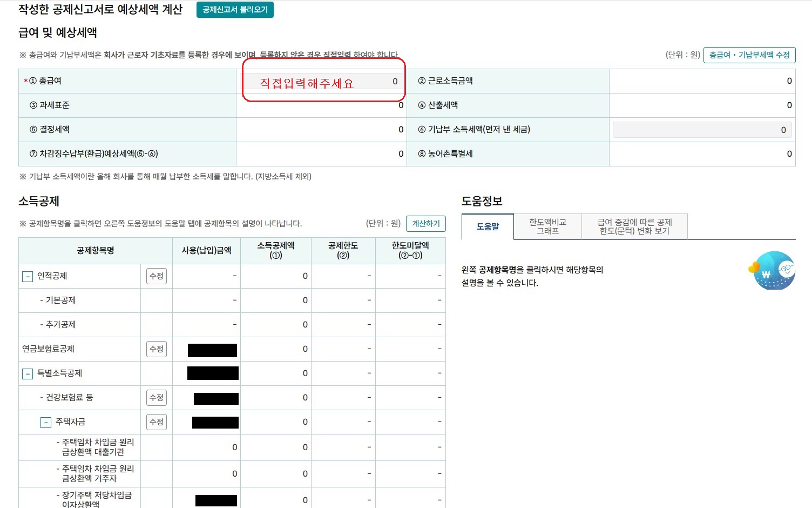This screenshot has height=508, width=812.
Task: Click the weather mascot icon in 도움정보 panel
Action: coord(772,270)
